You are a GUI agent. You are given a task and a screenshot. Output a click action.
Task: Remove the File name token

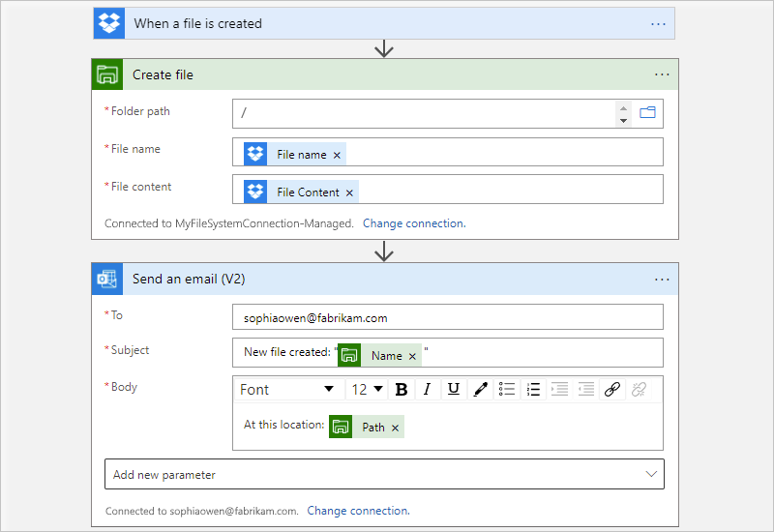(x=337, y=155)
